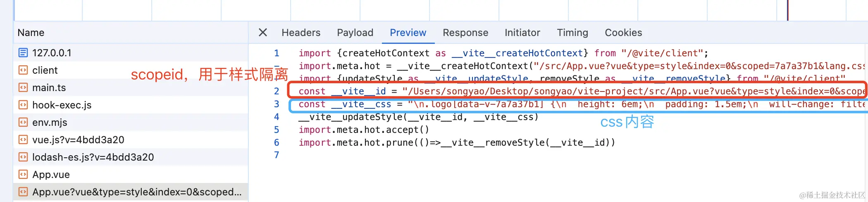The width and height of the screenshot is (868, 202).
Task: Click the createHotContext import line
Action: tap(503, 53)
